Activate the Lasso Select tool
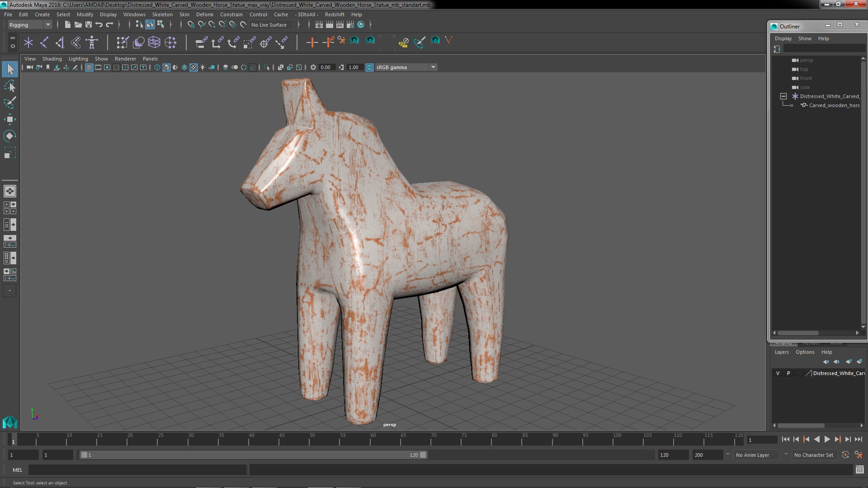This screenshot has width=868, height=488. coord(10,86)
